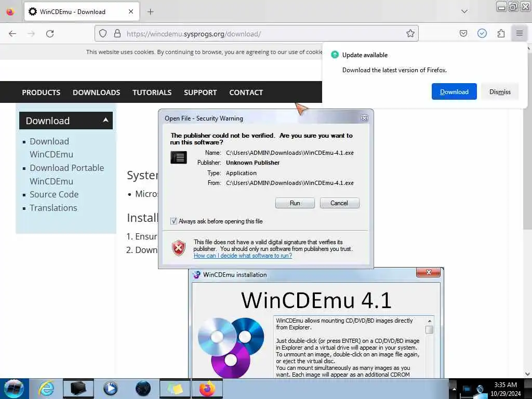This screenshot has width=532, height=399.
Task: Uncheck Always ask before opening this file
Action: point(174,221)
